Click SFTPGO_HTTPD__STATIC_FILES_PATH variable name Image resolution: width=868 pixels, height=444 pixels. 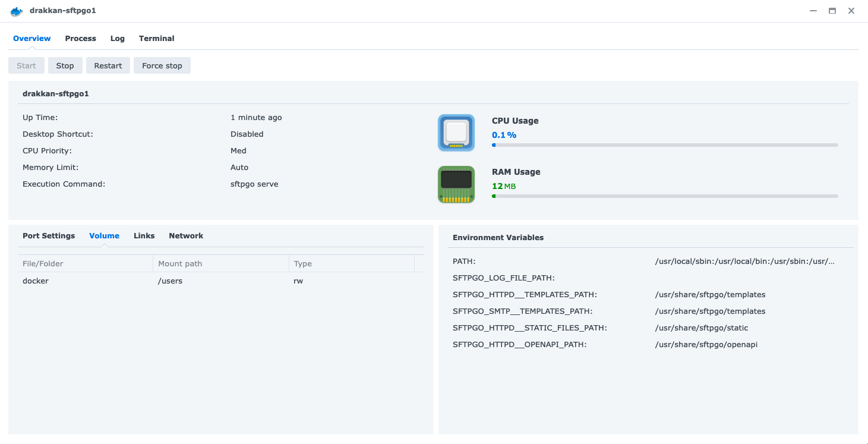click(x=530, y=328)
